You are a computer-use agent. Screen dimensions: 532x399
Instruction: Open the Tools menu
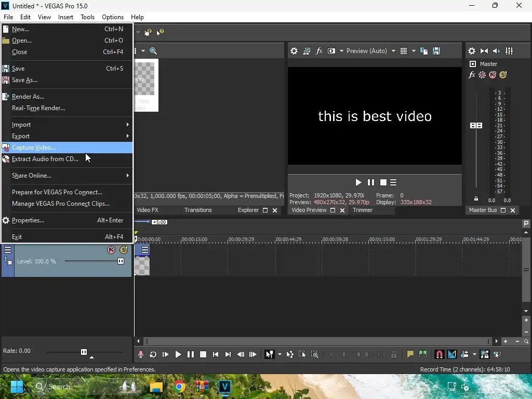pyautogui.click(x=87, y=17)
